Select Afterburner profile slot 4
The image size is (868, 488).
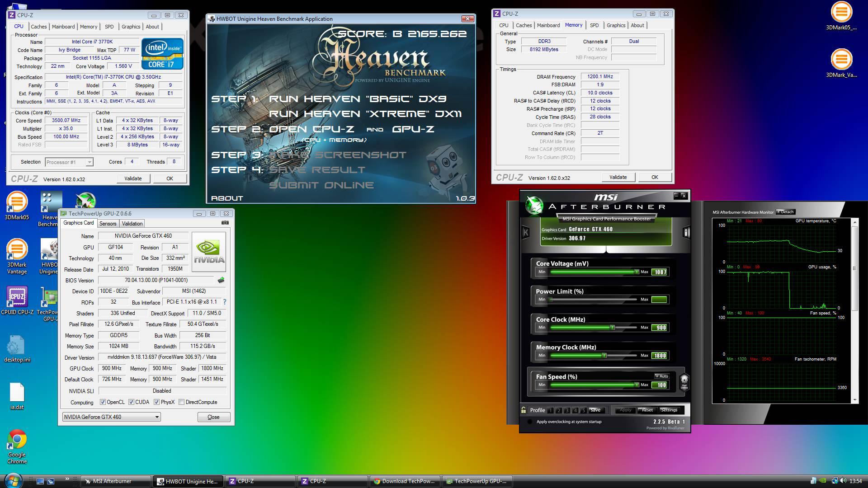pos(575,410)
